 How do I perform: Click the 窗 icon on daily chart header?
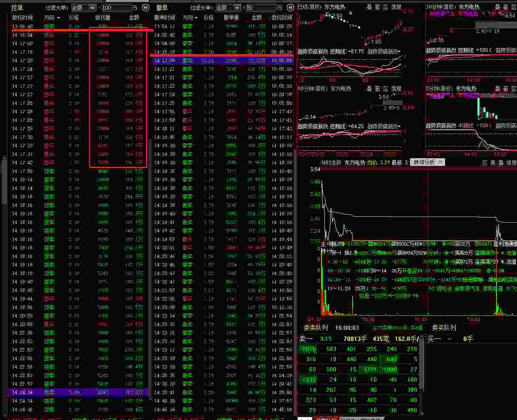click(x=377, y=7)
